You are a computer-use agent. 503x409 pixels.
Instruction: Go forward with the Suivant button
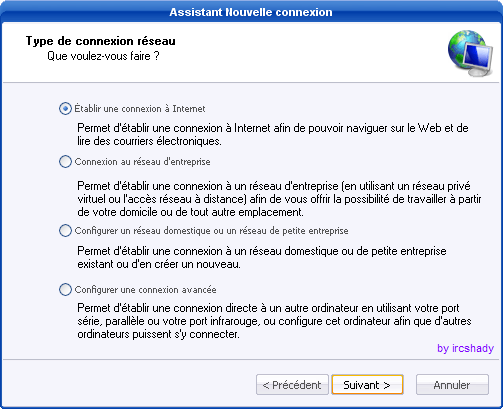[x=367, y=385]
